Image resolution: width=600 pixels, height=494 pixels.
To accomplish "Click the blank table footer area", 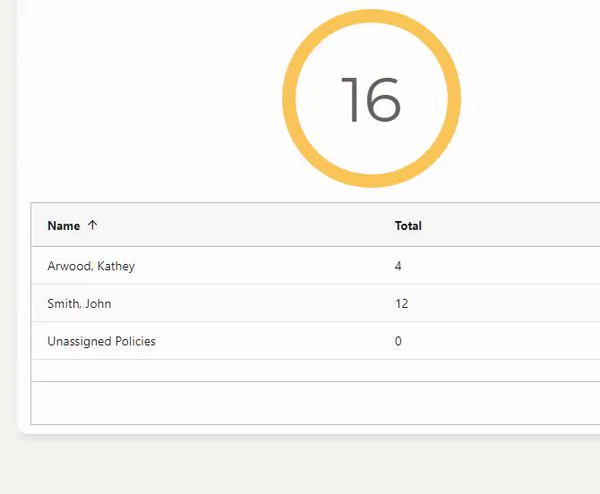I will [300, 403].
